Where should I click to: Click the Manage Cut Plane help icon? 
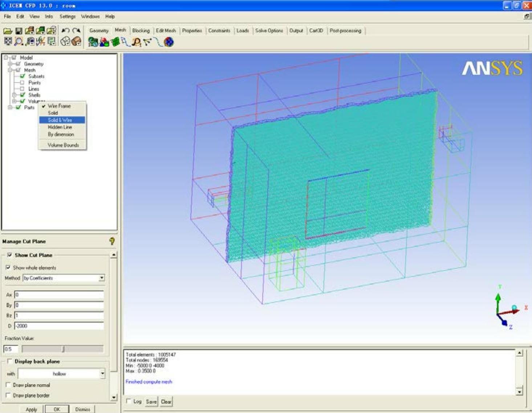[112, 241]
